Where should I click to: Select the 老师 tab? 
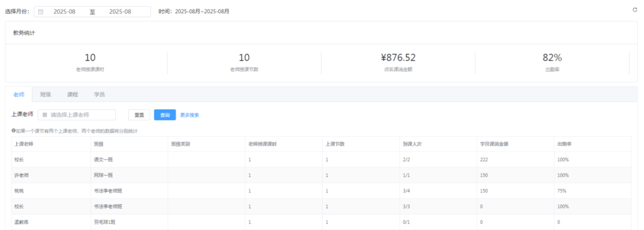pyautogui.click(x=19, y=94)
